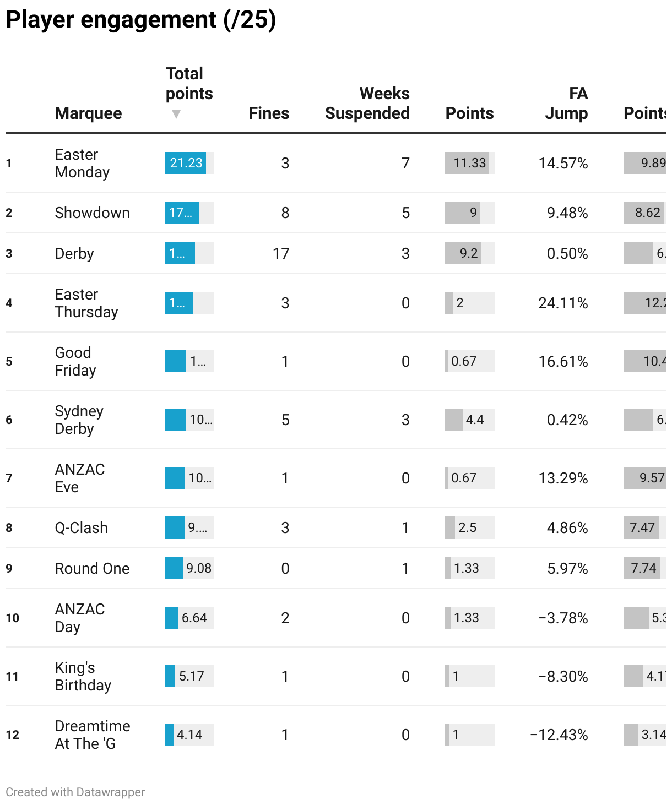Screen dimensions: 672x805
Task: Click King's Birthday −8.30% FA Jump value
Action: click(x=563, y=676)
